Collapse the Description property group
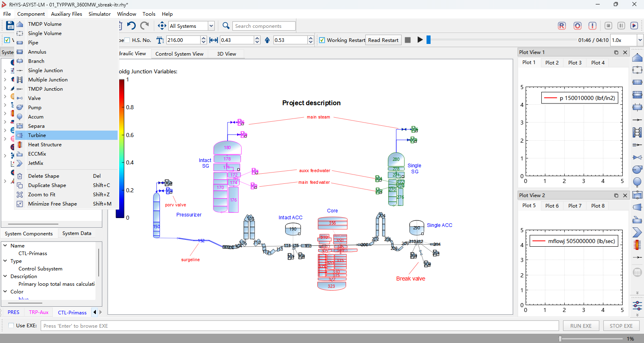 tap(5, 276)
